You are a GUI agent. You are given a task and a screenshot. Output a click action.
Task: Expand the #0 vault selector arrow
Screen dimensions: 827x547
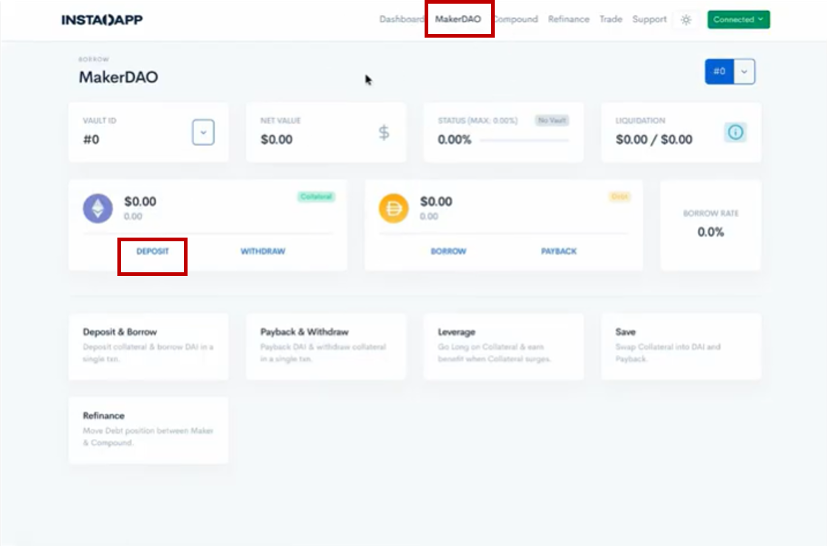pyautogui.click(x=744, y=71)
